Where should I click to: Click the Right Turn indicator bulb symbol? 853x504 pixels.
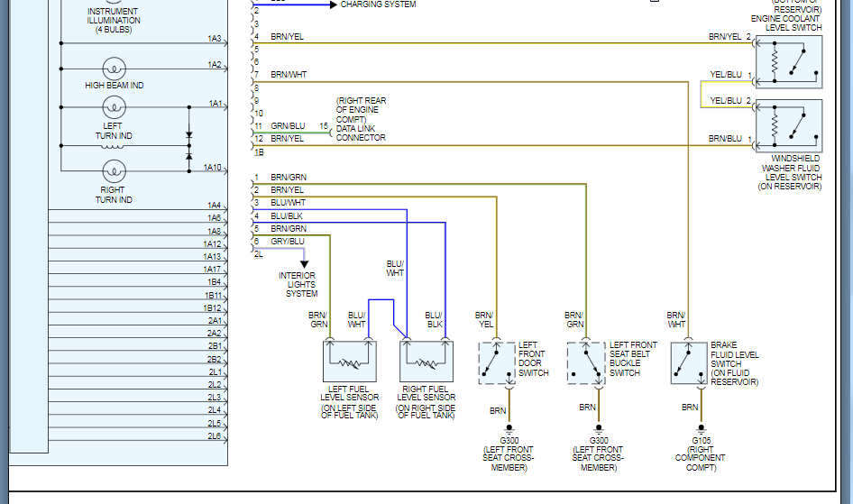click(x=115, y=171)
